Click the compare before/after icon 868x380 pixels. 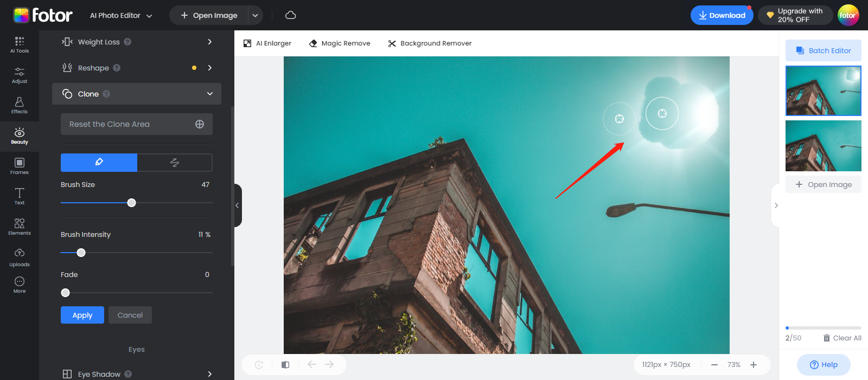pos(285,365)
